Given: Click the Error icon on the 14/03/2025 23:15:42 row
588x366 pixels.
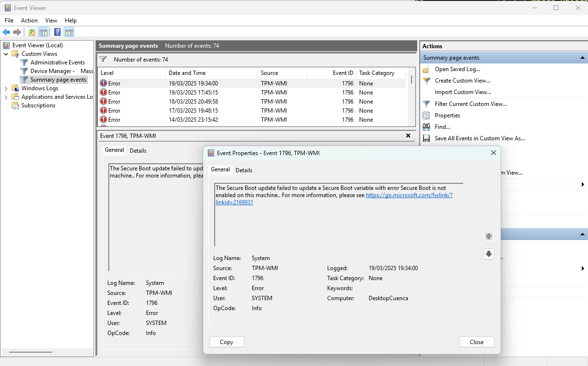Looking at the screenshot, I should (103, 119).
